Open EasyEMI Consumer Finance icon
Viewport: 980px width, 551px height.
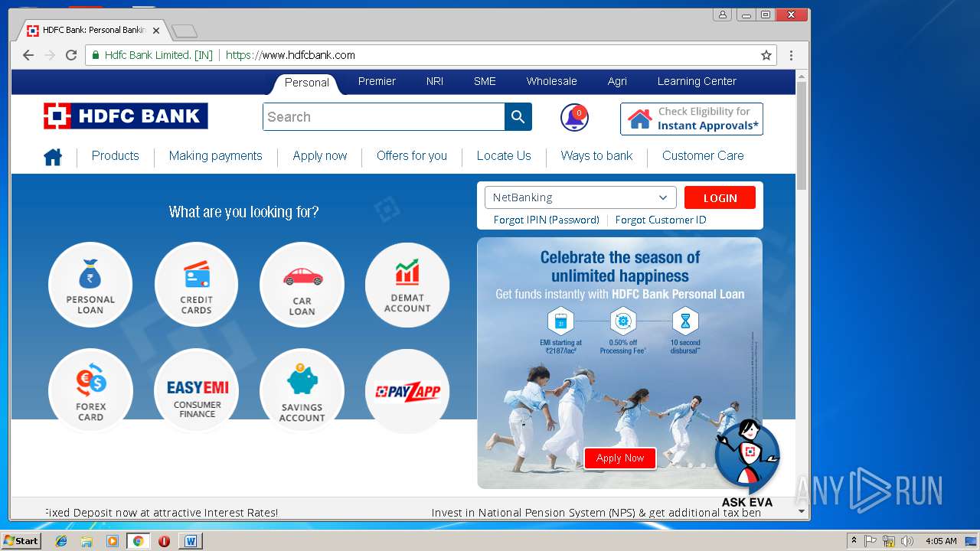click(196, 391)
